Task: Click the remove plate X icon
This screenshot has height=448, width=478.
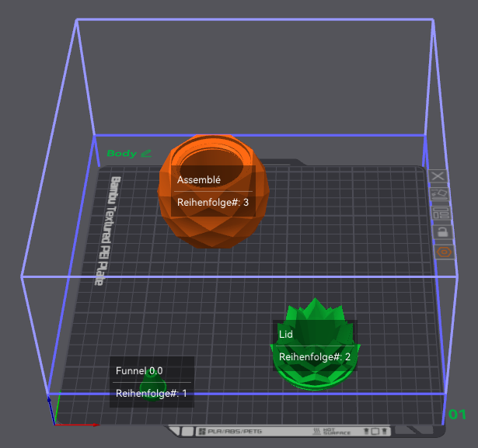Action: 438,176
